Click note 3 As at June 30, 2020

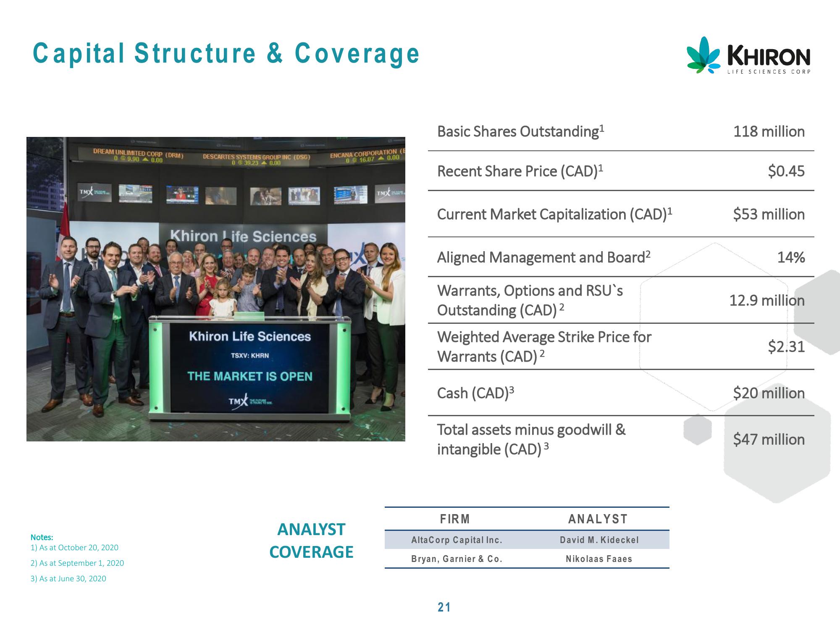click(x=68, y=578)
